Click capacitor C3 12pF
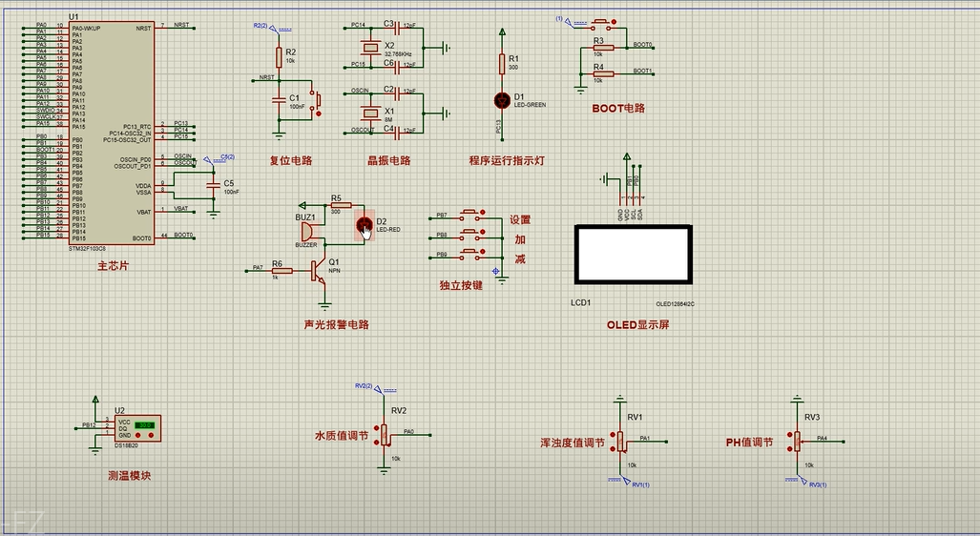The height and width of the screenshot is (536, 980). tap(398, 28)
